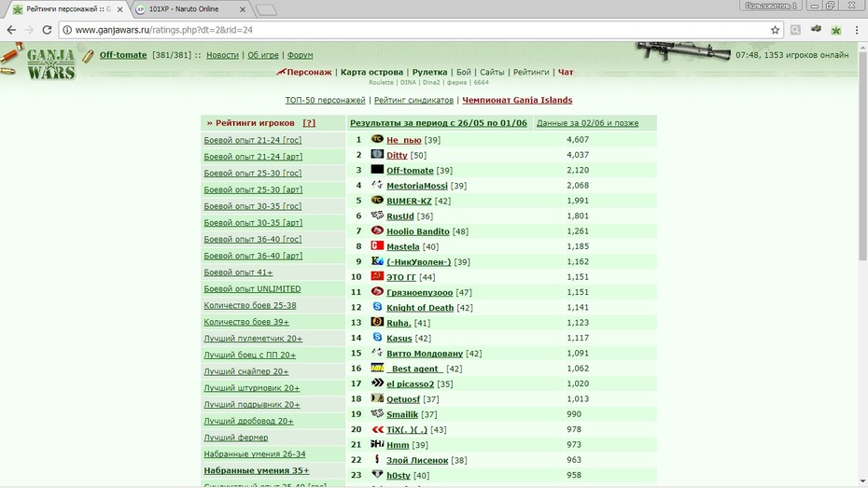Click black syndicate icon next to Off-tomate
This screenshot has height=488, width=868.
[x=377, y=169]
